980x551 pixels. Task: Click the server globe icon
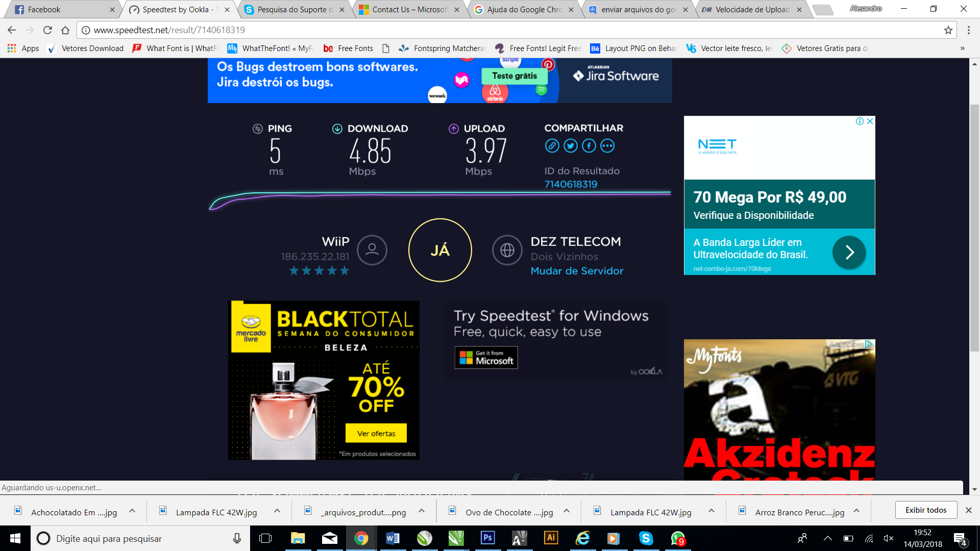coord(507,249)
